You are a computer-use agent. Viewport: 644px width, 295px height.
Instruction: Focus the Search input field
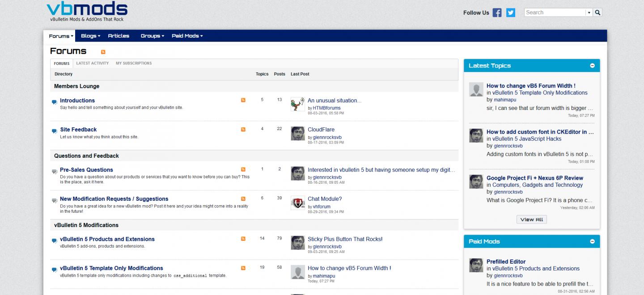tap(555, 13)
